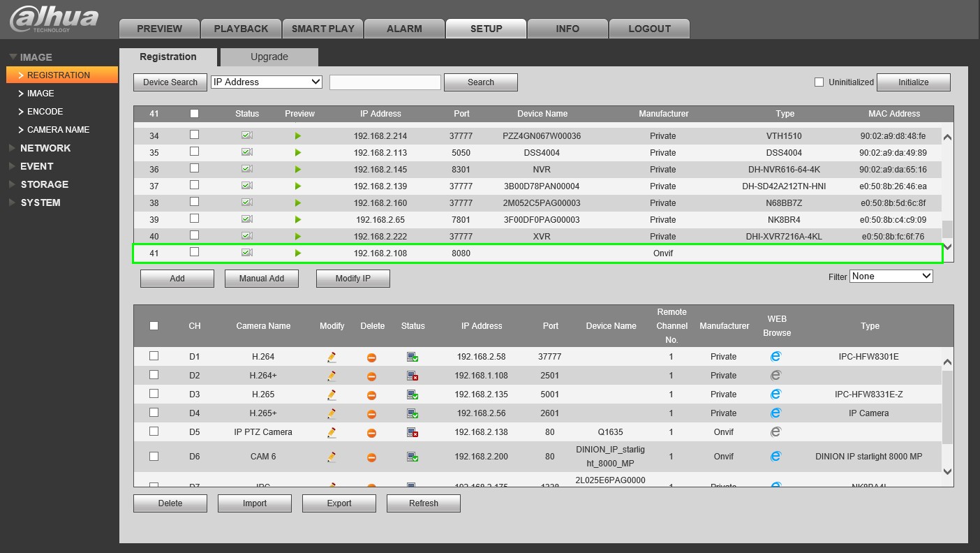Screen dimensions: 980x553
Task: Open the Filter None dropdown
Action: click(x=891, y=276)
